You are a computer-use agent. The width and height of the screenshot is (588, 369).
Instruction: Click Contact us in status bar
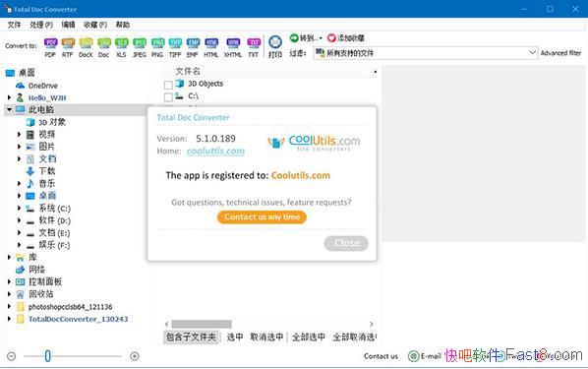[x=381, y=356]
